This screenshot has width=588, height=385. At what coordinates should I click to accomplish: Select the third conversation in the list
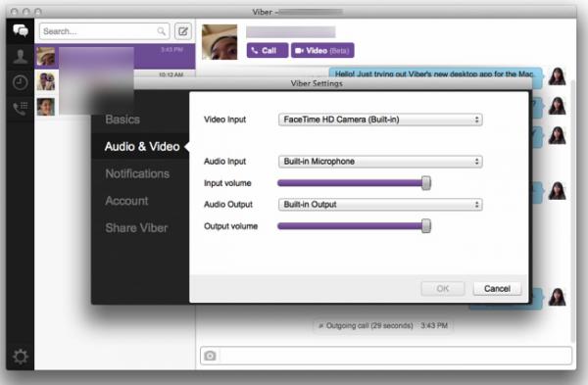[x=46, y=107]
